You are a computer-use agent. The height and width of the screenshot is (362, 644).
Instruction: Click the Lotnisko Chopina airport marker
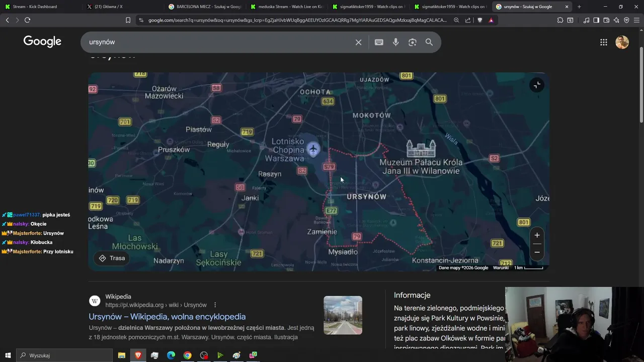[313, 149]
